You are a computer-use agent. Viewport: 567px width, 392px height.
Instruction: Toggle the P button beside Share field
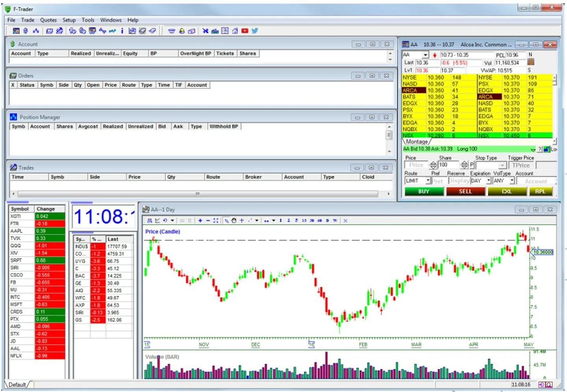pos(472,165)
